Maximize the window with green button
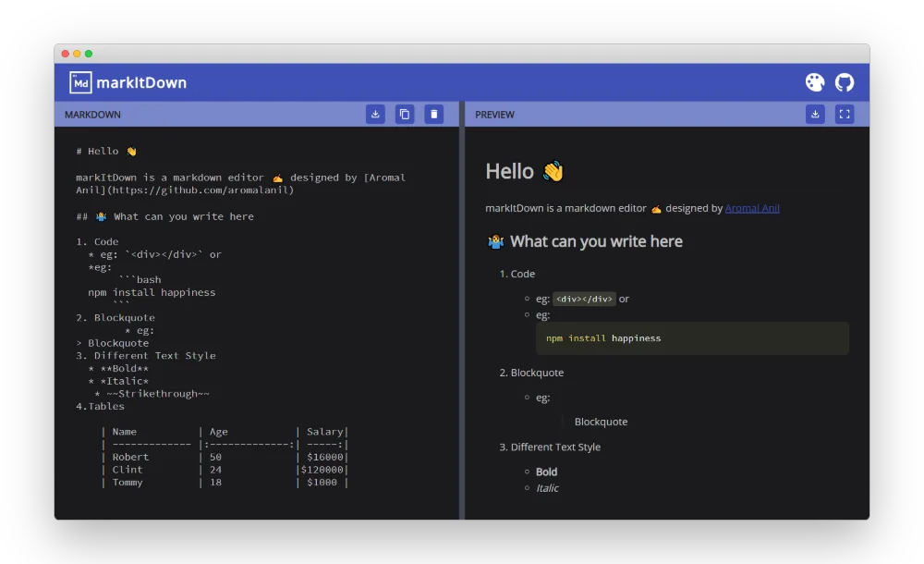Screen dimensions: 924x564 pyautogui.click(x=89, y=54)
